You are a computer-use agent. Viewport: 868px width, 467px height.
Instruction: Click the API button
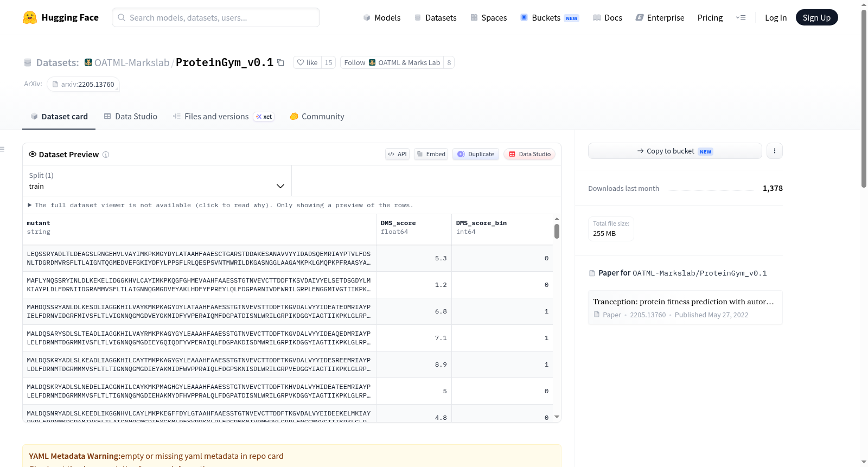pos(397,154)
